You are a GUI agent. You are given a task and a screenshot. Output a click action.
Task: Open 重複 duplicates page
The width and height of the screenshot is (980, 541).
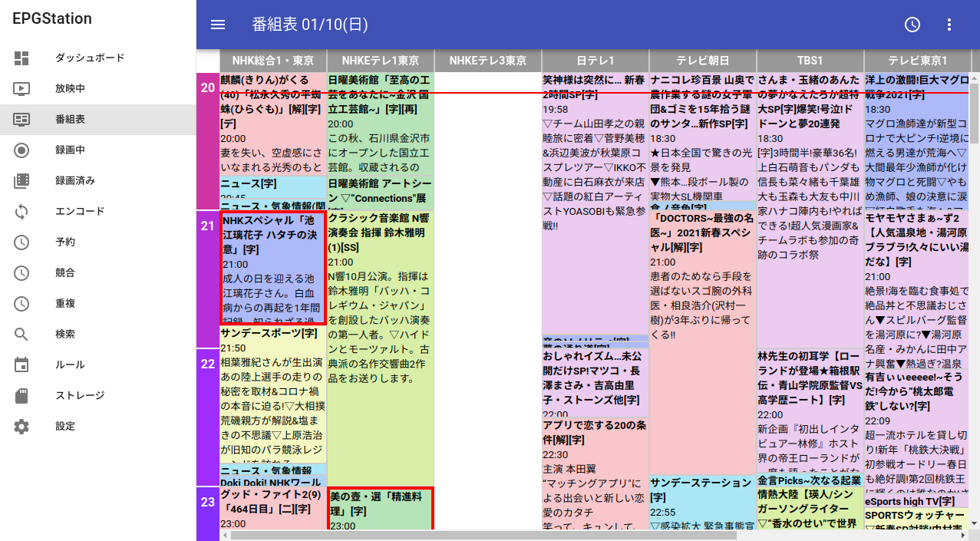click(x=98, y=303)
